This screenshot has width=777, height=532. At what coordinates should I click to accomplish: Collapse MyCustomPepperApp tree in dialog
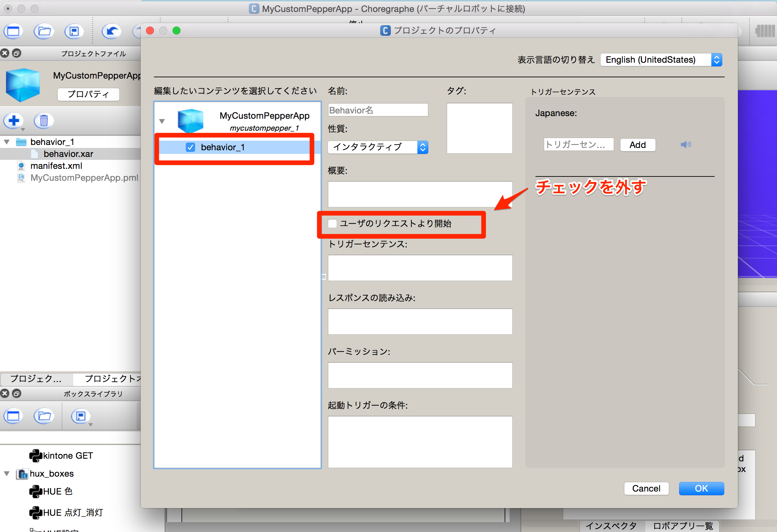(x=162, y=121)
